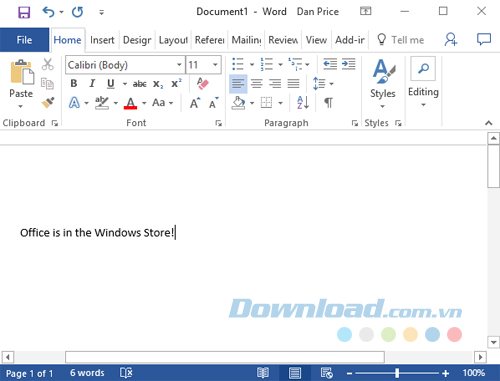
Task: Justify the paragraph text
Action: coord(293,83)
